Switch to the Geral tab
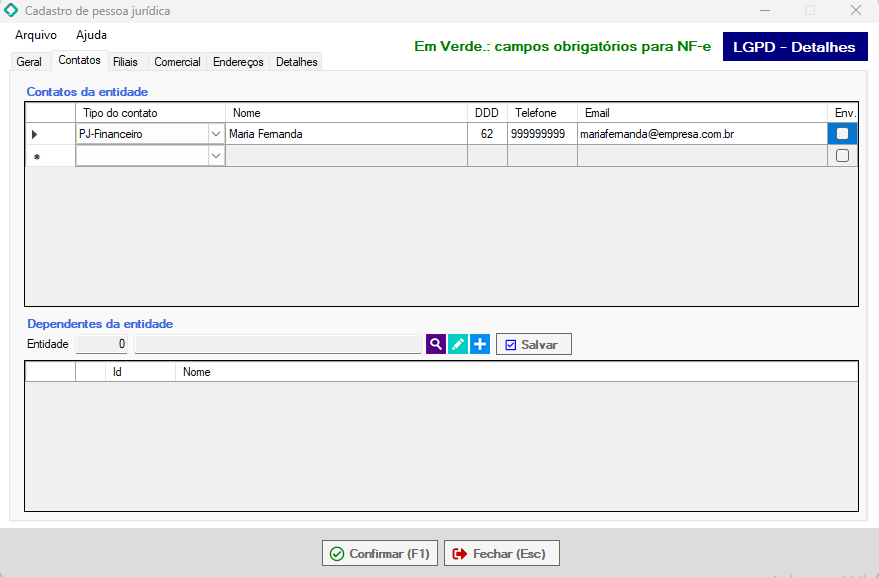 point(29,62)
